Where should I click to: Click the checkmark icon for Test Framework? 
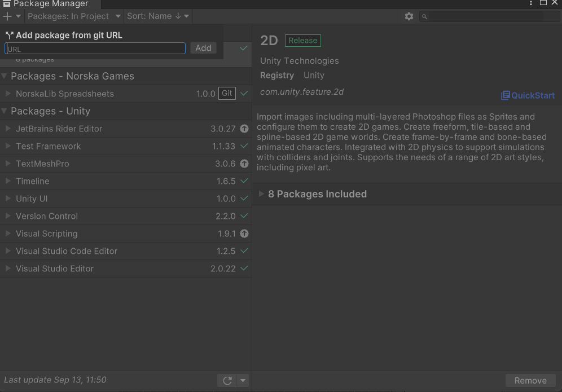pos(244,146)
